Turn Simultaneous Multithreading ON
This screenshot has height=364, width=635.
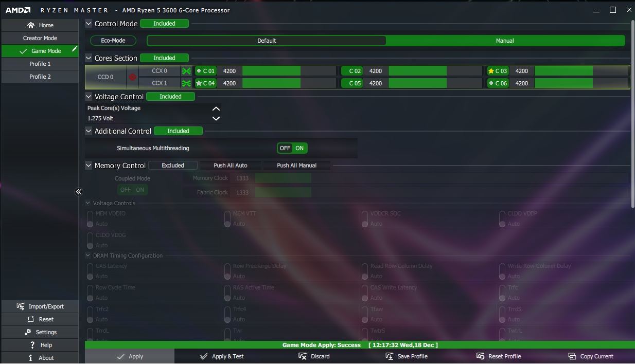click(299, 148)
